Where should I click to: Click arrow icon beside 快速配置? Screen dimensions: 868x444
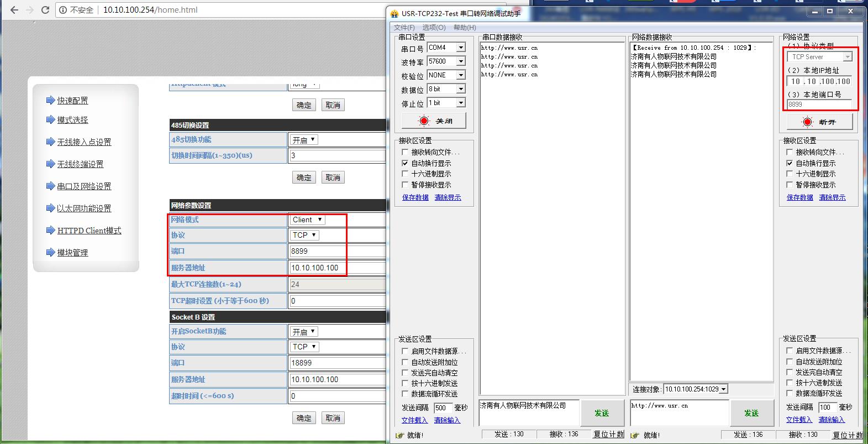coord(51,100)
